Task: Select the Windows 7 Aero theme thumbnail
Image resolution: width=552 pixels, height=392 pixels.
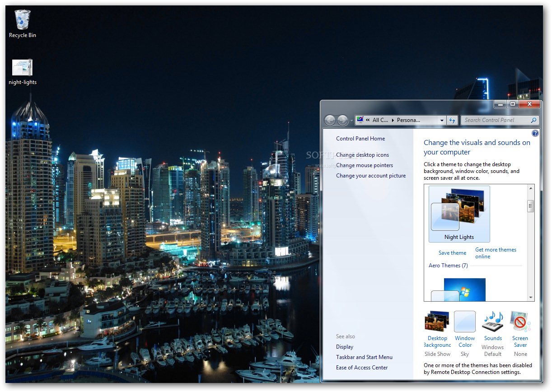Action: (459, 289)
